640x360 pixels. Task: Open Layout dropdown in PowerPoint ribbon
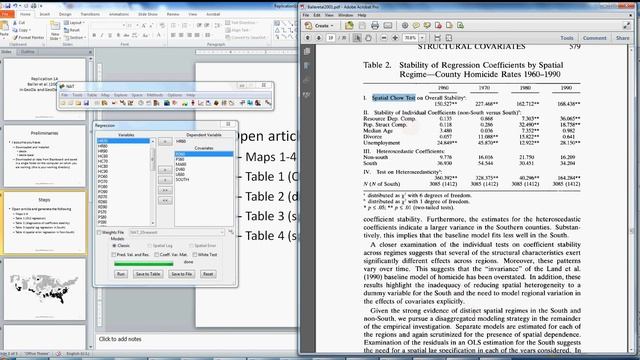tap(75, 23)
